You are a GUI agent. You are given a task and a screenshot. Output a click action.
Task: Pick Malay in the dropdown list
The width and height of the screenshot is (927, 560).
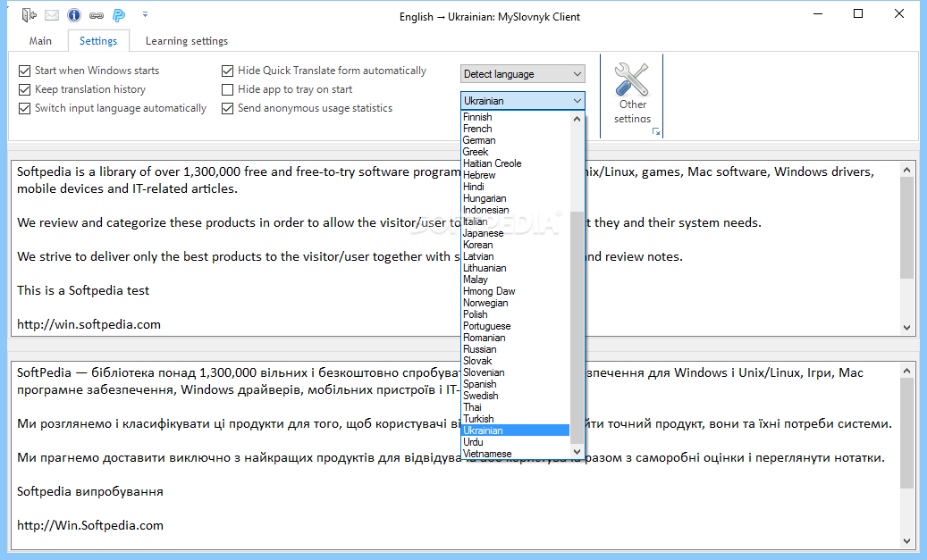point(515,280)
